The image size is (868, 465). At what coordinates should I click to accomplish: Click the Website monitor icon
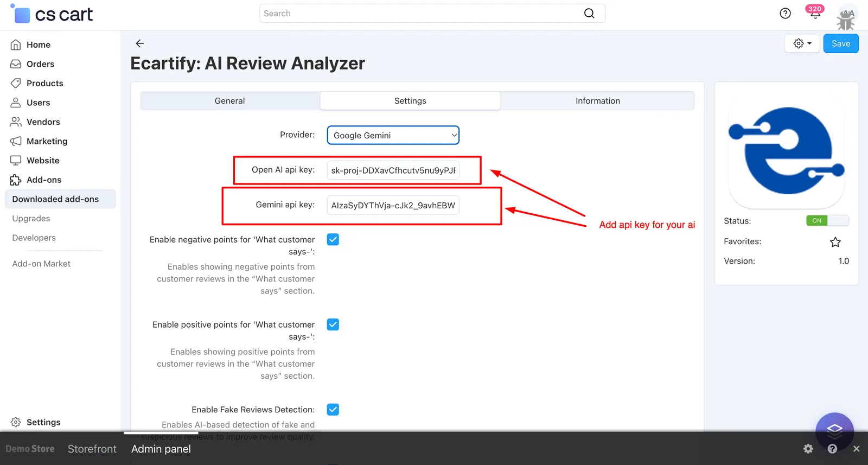(x=16, y=161)
